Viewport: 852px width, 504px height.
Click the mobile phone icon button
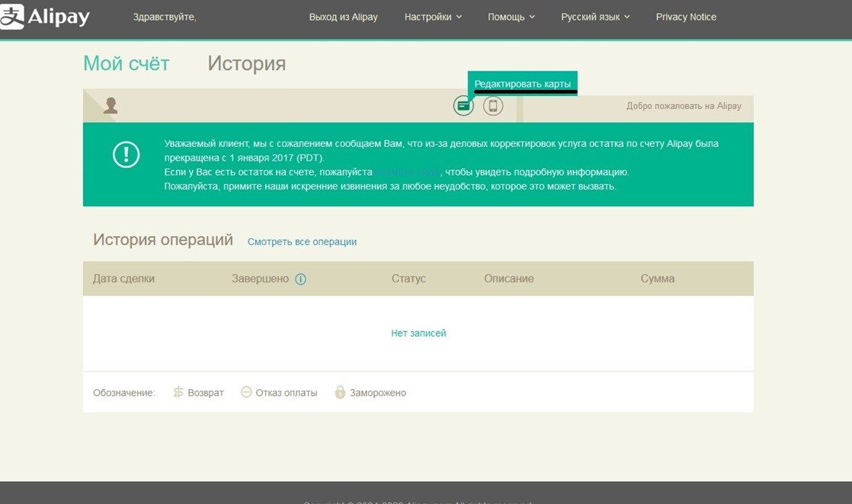493,105
